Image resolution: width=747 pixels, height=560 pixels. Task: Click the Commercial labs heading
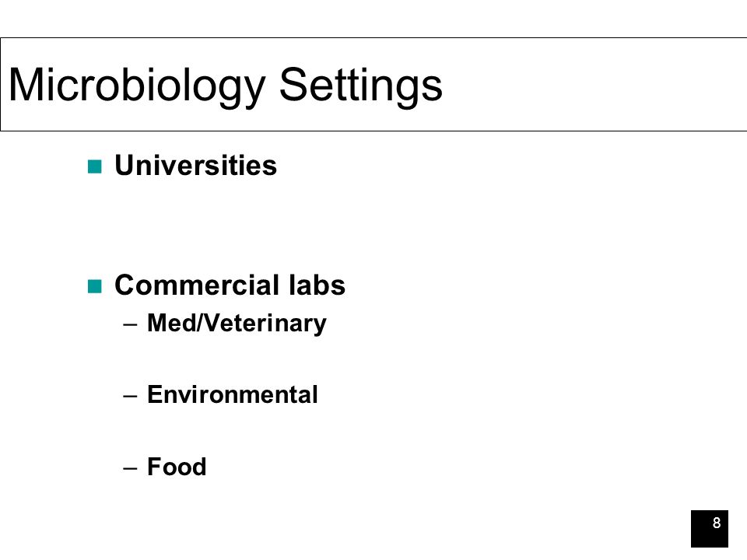(230, 285)
